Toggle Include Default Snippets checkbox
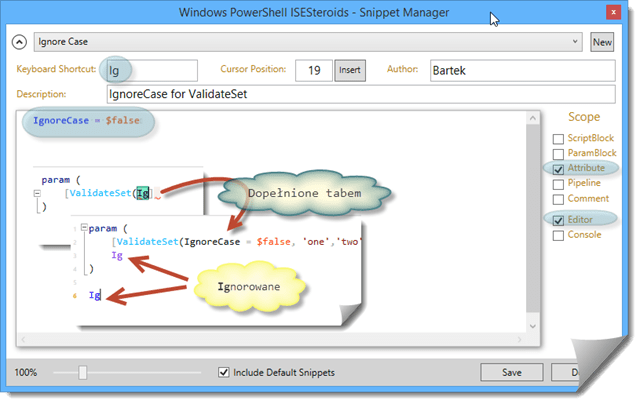Viewport: 640px width, 404px height. click(x=224, y=373)
